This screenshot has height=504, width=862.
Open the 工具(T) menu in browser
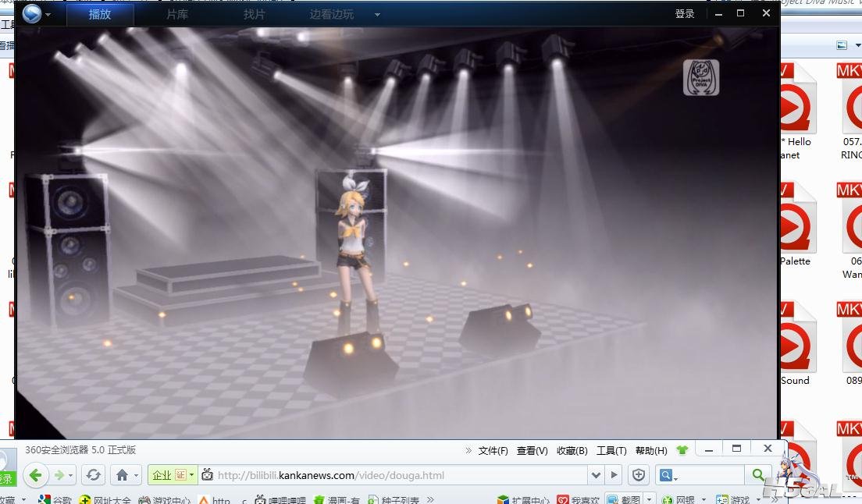tap(611, 450)
